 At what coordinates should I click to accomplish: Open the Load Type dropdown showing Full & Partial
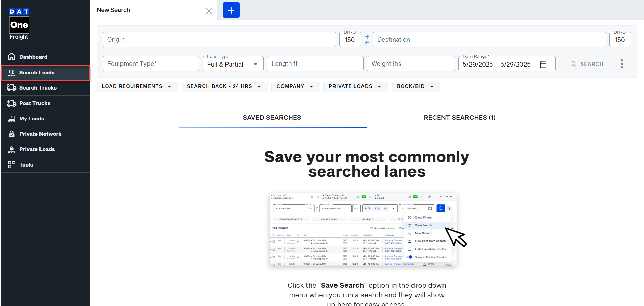point(233,64)
